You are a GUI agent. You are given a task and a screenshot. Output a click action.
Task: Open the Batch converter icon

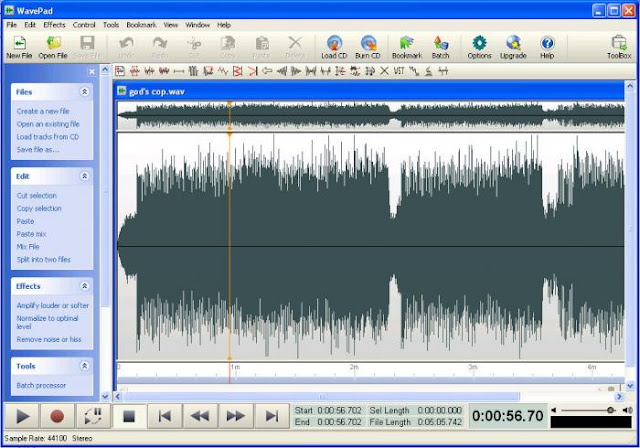click(440, 47)
